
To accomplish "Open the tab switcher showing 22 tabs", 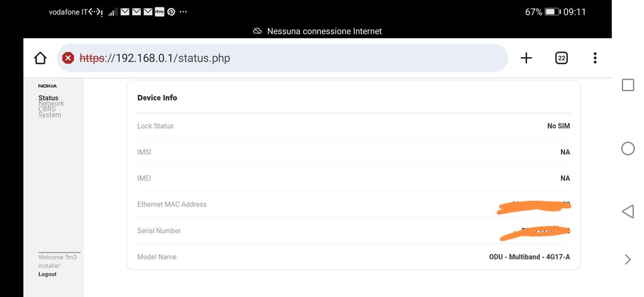I will (x=562, y=58).
